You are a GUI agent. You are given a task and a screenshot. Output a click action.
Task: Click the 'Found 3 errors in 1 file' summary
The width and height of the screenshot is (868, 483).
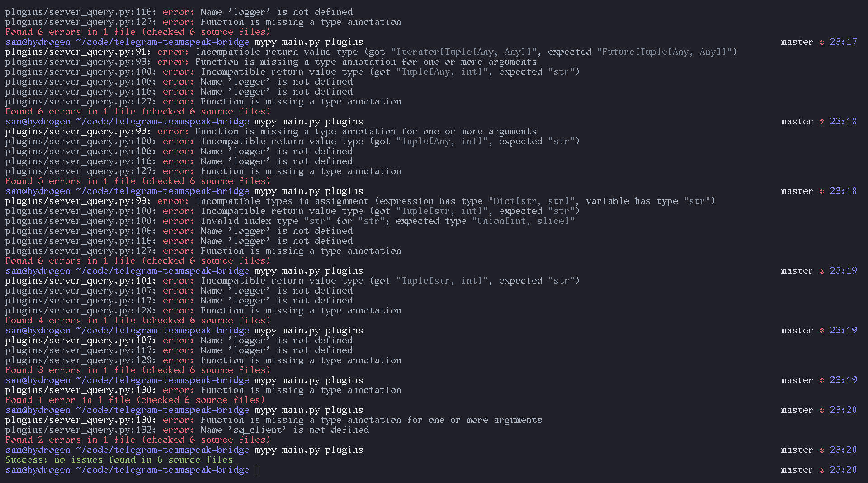click(x=137, y=370)
